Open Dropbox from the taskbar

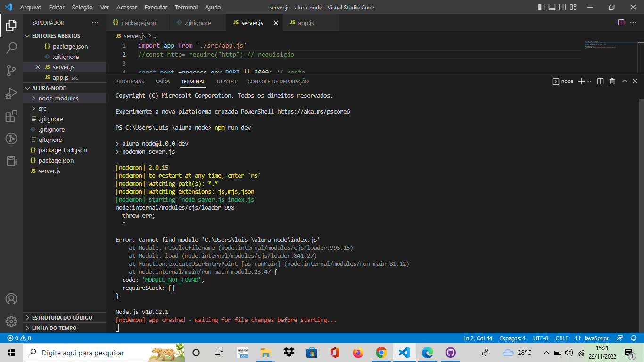click(289, 353)
